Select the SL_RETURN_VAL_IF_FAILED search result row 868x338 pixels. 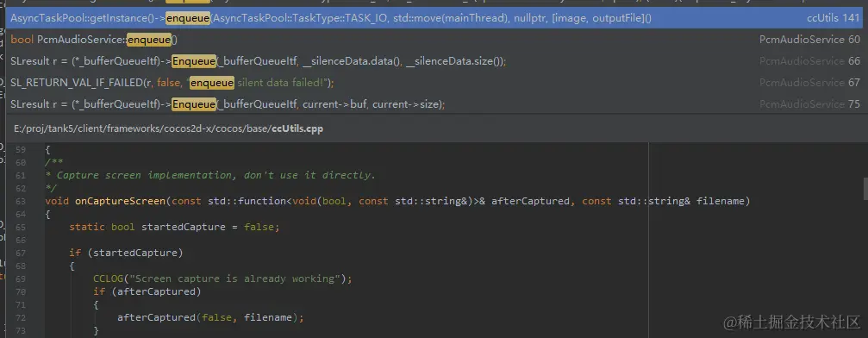pos(434,83)
